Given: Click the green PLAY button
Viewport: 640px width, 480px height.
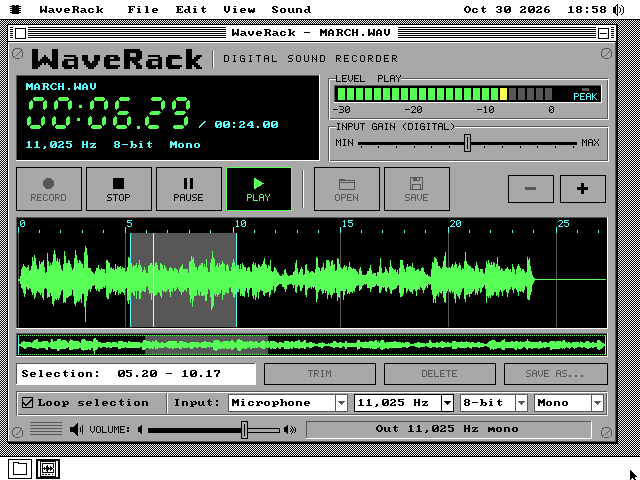Looking at the screenshot, I should point(259,189).
